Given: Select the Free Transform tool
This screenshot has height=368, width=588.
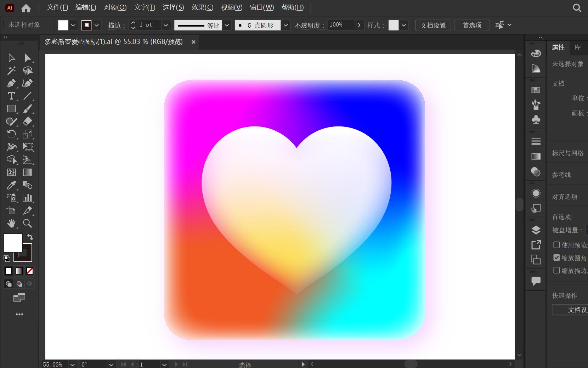Looking at the screenshot, I should point(27,147).
